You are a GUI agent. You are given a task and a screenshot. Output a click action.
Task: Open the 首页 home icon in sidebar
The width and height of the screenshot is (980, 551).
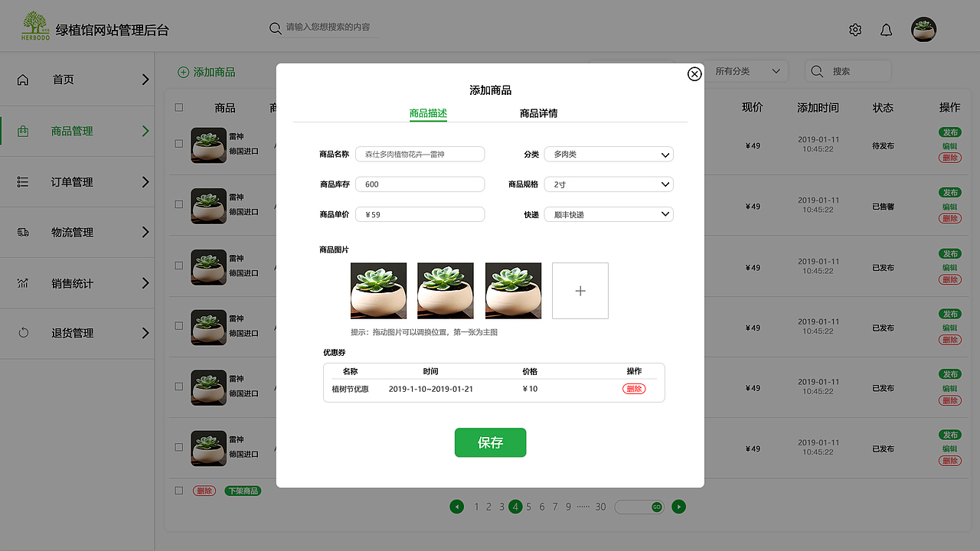(x=22, y=79)
